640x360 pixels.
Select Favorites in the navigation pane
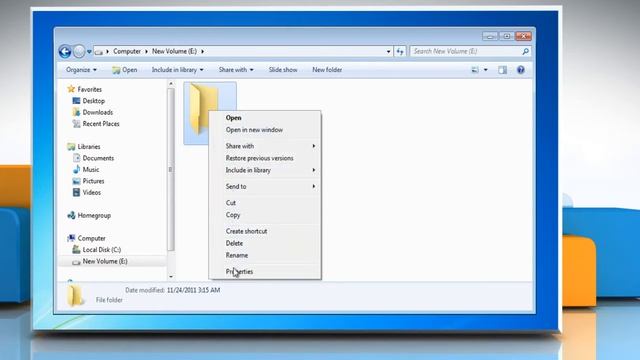[89, 89]
